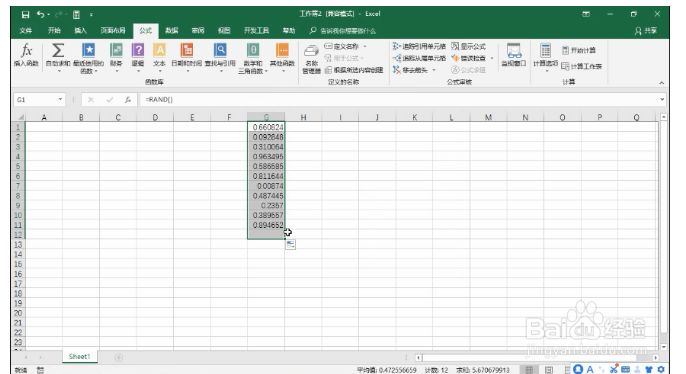The height and width of the screenshot is (374, 686).
Task: Select cell with value 0.00874
Action: point(266,186)
